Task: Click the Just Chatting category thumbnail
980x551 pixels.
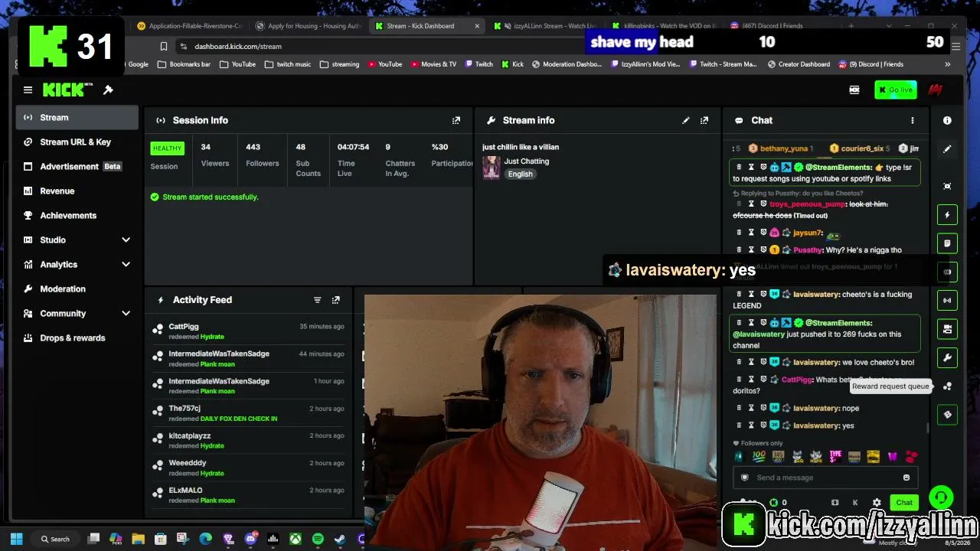Action: (492, 167)
